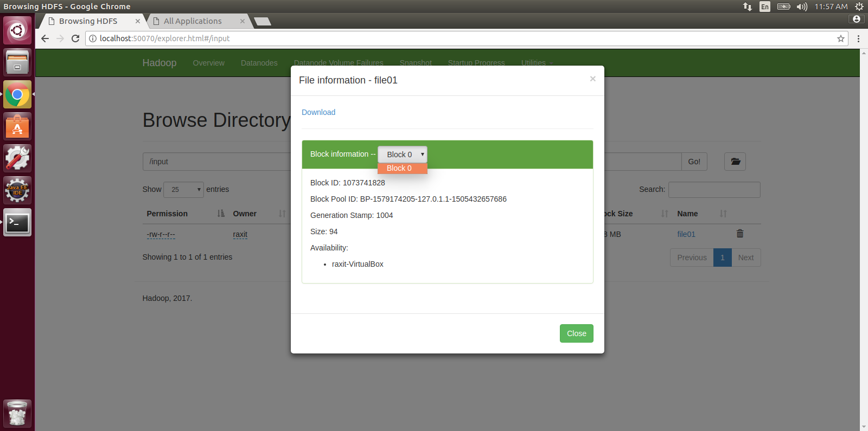The height and width of the screenshot is (431, 868).
Task: Open Trash icon in dock
Action: coord(17,414)
